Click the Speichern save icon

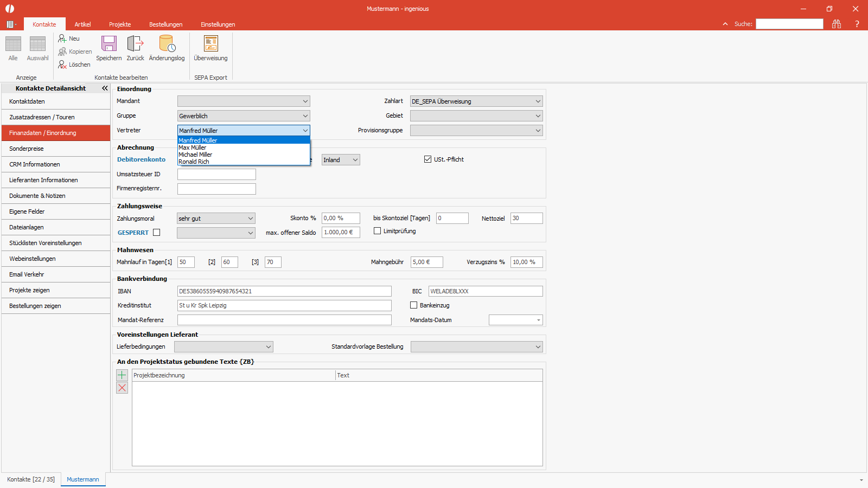point(109,44)
